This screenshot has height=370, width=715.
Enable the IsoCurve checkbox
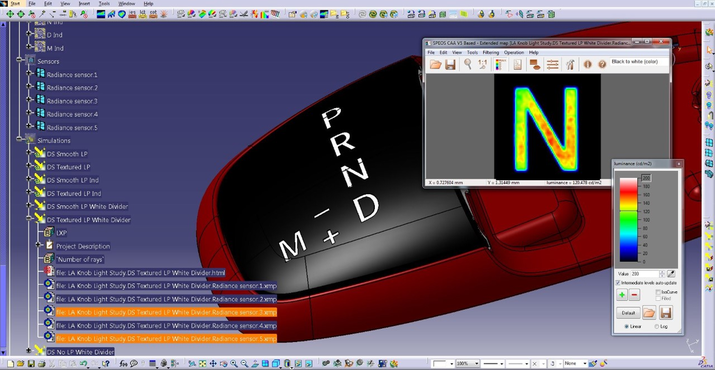coord(658,292)
